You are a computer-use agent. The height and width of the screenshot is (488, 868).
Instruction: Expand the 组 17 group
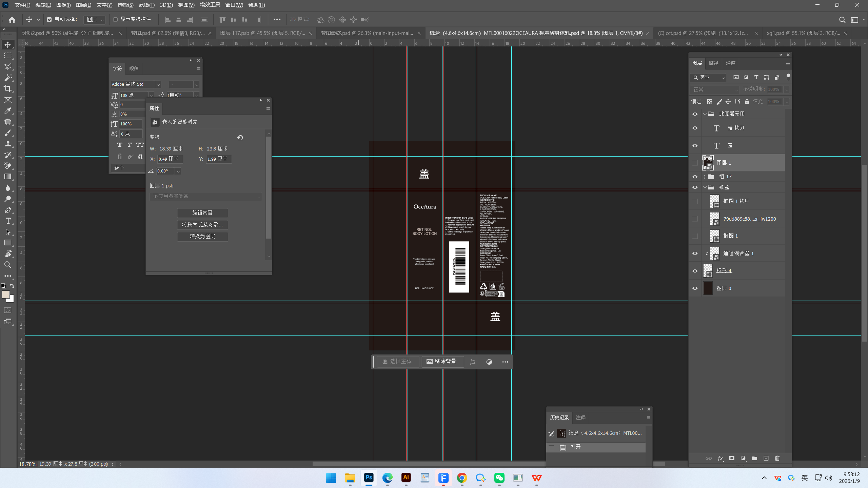point(705,177)
